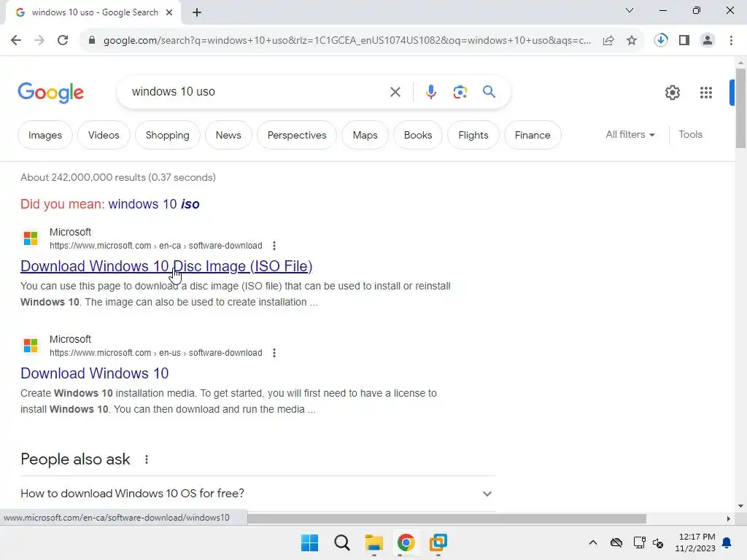Open Chrome three-dot menu

(731, 41)
